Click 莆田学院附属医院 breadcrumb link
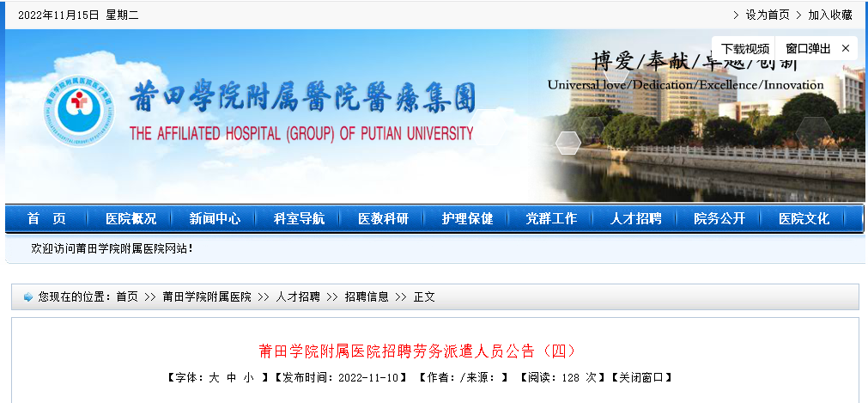Image resolution: width=868 pixels, height=403 pixels. click(206, 297)
